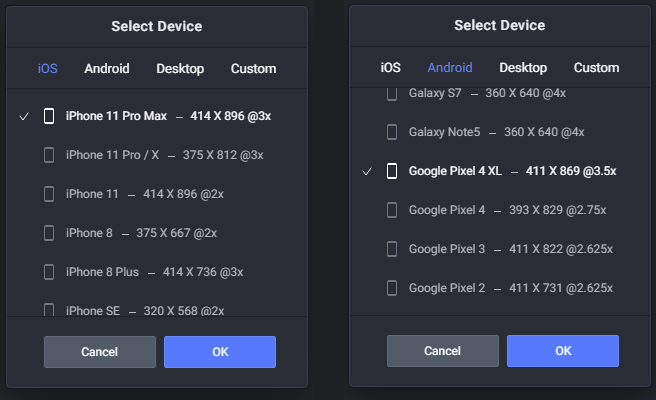Cancel the iOS device selection dialog
The image size is (656, 400).
(x=99, y=352)
